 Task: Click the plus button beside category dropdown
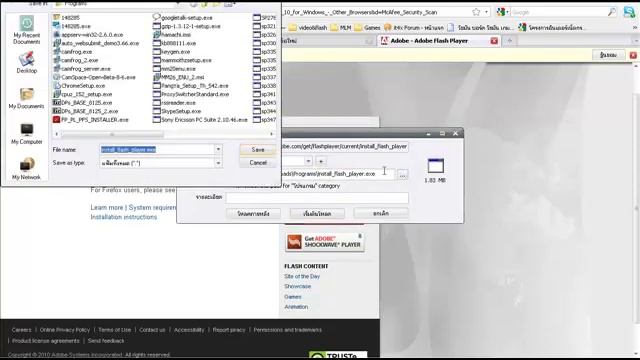[x=321, y=161]
